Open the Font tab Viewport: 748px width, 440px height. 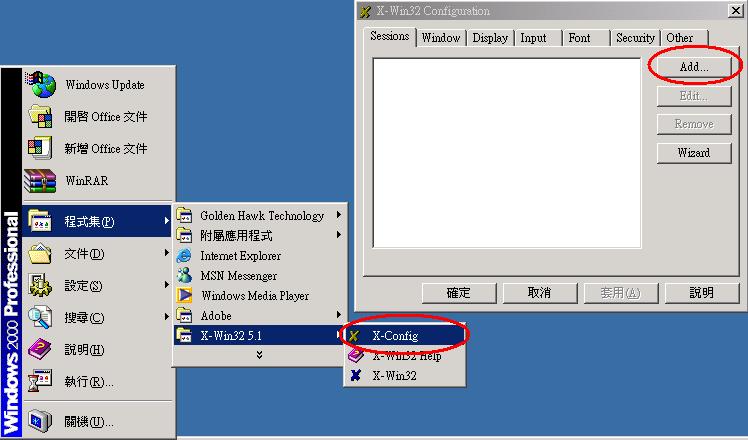[579, 38]
